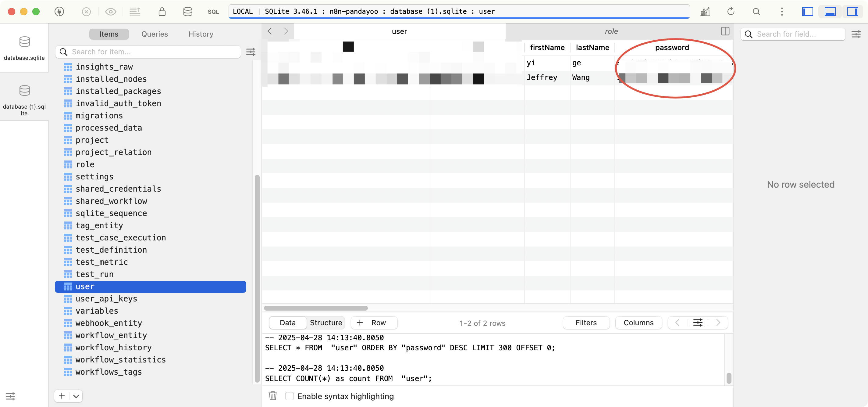The height and width of the screenshot is (407, 868).
Task: Focus the Search for field input
Action: [792, 34]
